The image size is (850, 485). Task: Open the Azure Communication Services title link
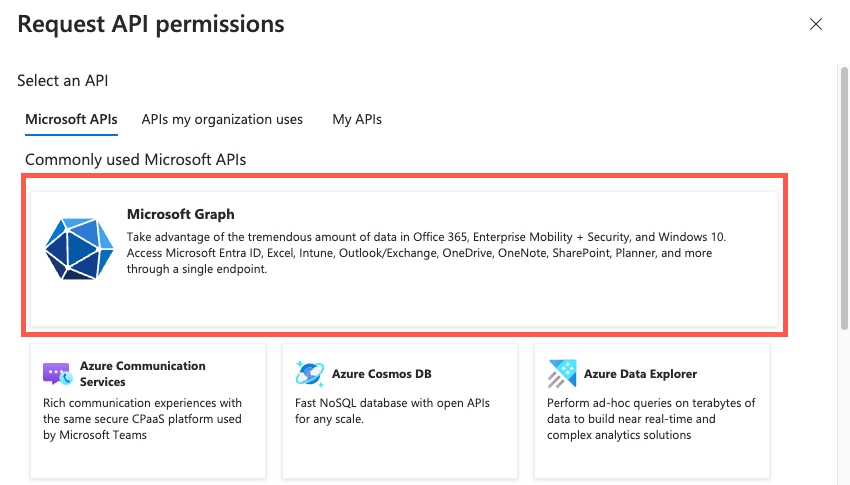click(x=142, y=373)
